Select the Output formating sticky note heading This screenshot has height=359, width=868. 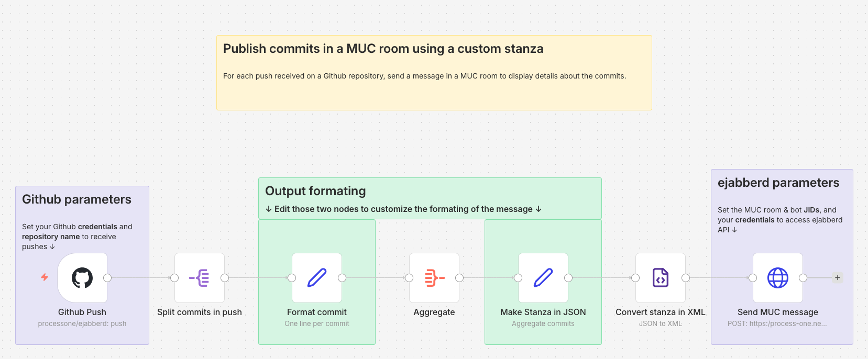pyautogui.click(x=315, y=191)
